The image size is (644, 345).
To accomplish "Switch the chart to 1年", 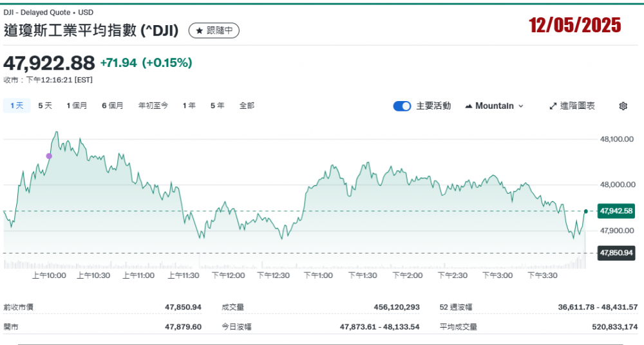I will click(189, 106).
